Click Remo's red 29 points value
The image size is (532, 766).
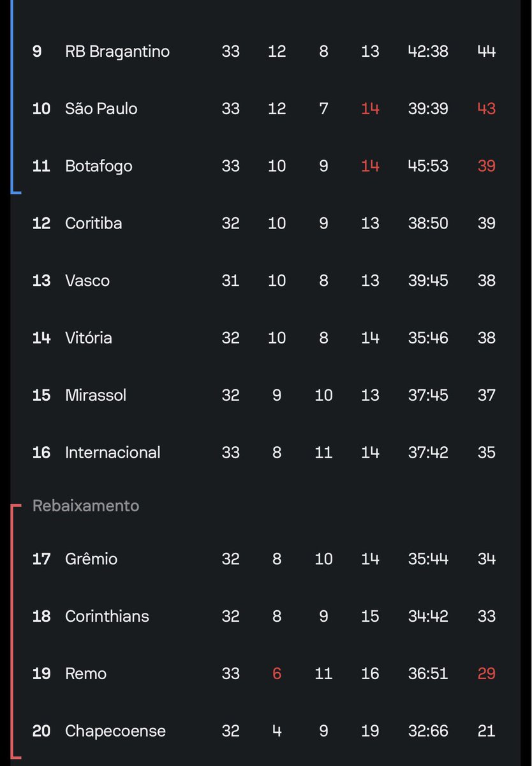487,673
